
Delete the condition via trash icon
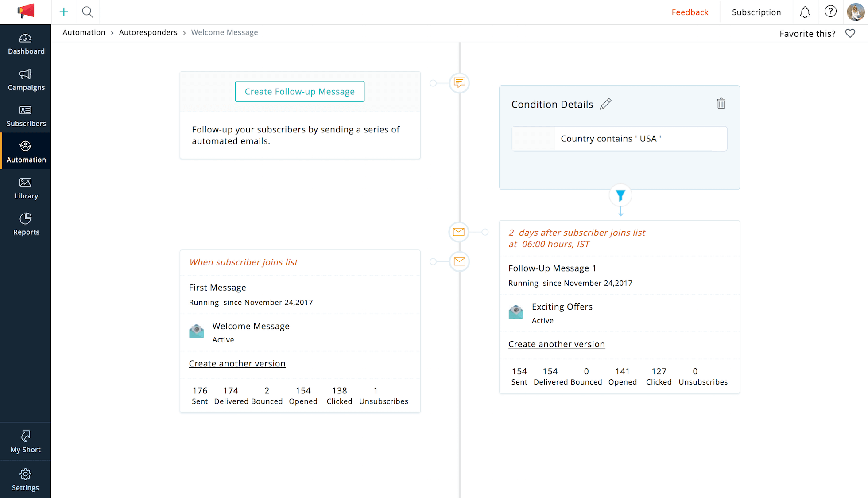point(721,103)
